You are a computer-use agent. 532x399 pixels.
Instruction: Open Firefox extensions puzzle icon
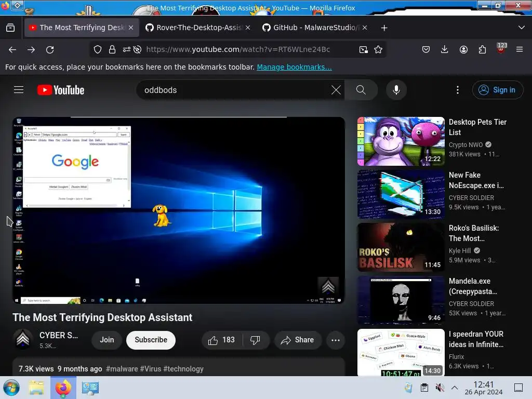482,49
